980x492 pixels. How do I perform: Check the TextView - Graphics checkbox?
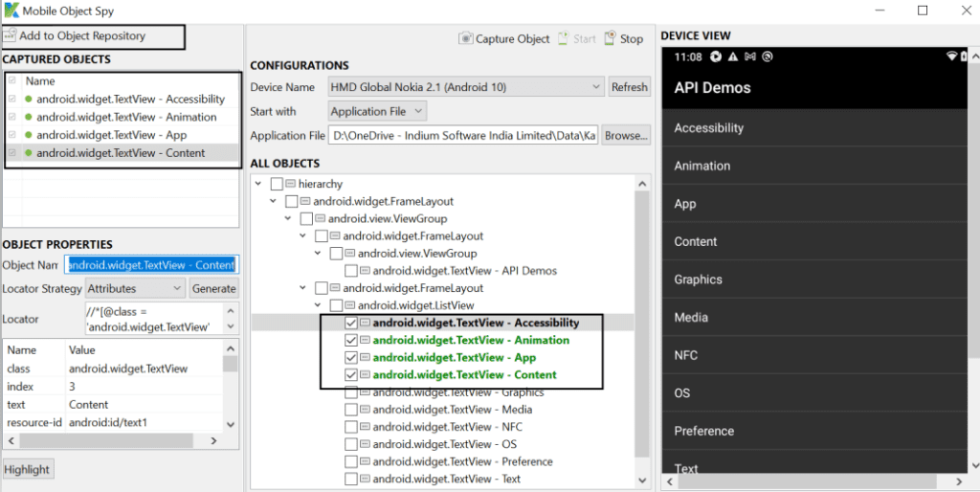tap(351, 392)
